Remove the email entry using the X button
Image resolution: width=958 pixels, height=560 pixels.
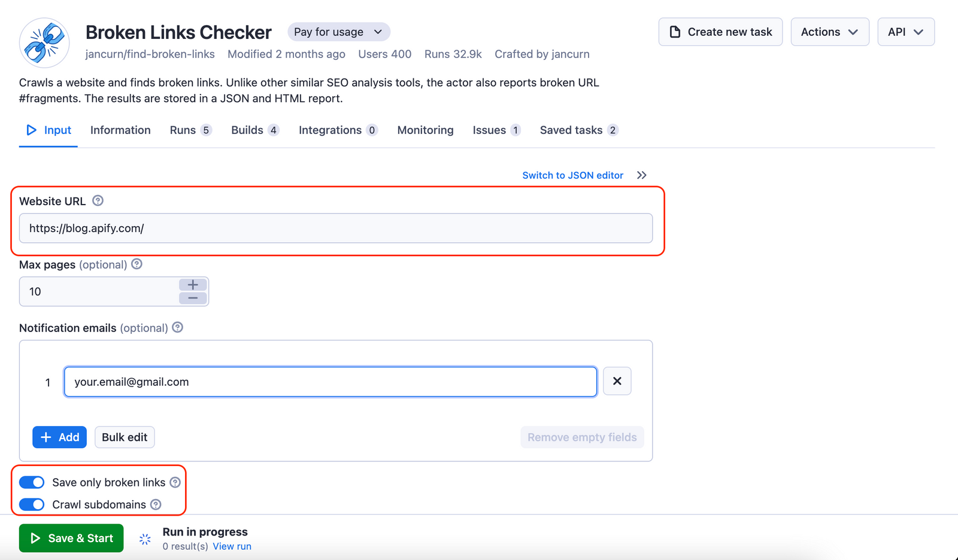pos(617,381)
